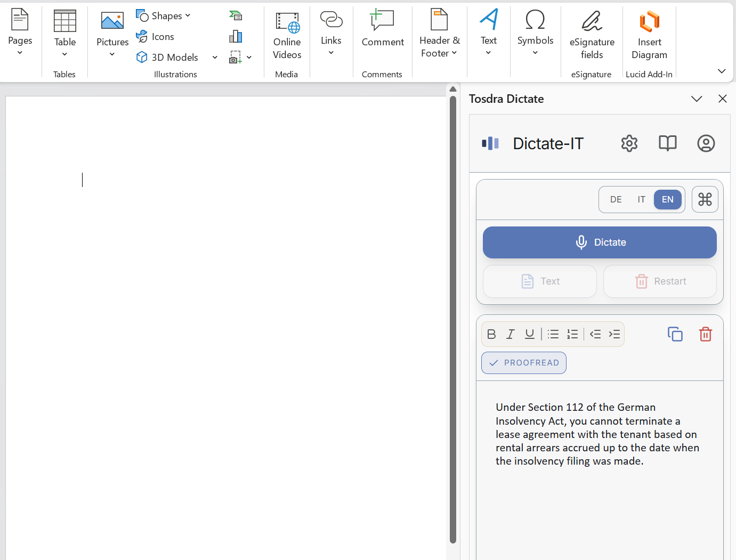Insert a Chart from Illustrations
Viewport: 736px width, 560px height.
tap(236, 36)
